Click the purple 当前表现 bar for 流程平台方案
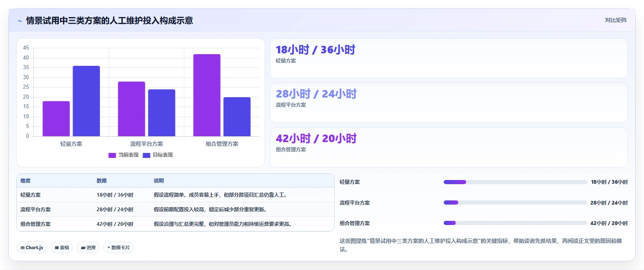Screen dimensions: 644x270 click(131, 109)
